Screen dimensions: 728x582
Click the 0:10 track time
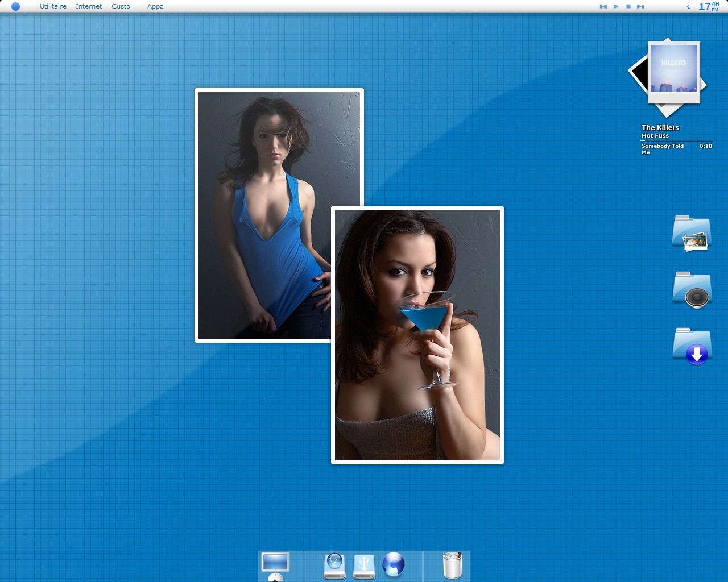point(706,146)
